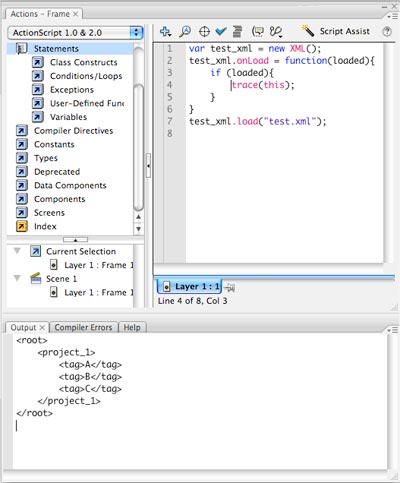
Task: Click the Class Constructs arrow icon
Action: (38, 62)
